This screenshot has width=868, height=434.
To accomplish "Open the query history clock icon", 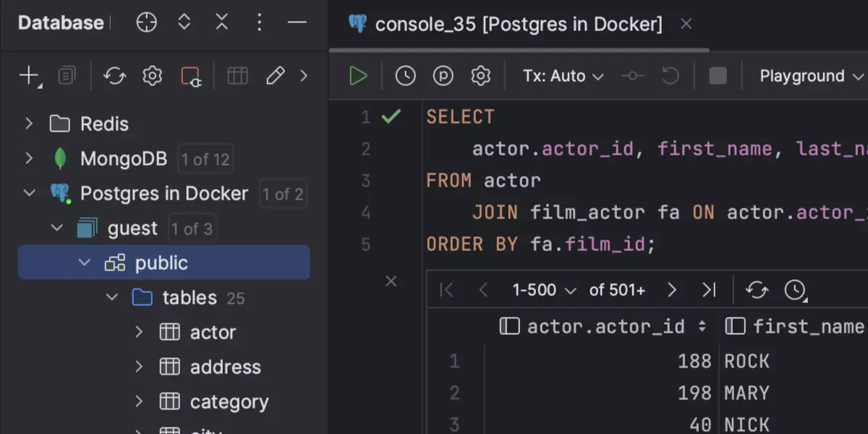I will (405, 76).
